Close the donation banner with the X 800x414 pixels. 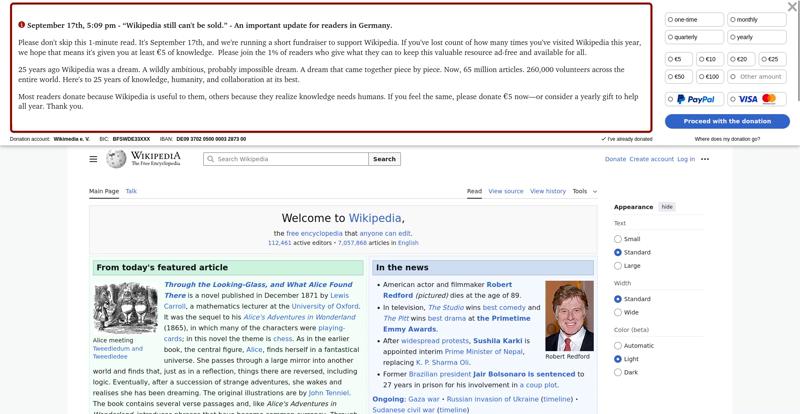click(792, 6)
